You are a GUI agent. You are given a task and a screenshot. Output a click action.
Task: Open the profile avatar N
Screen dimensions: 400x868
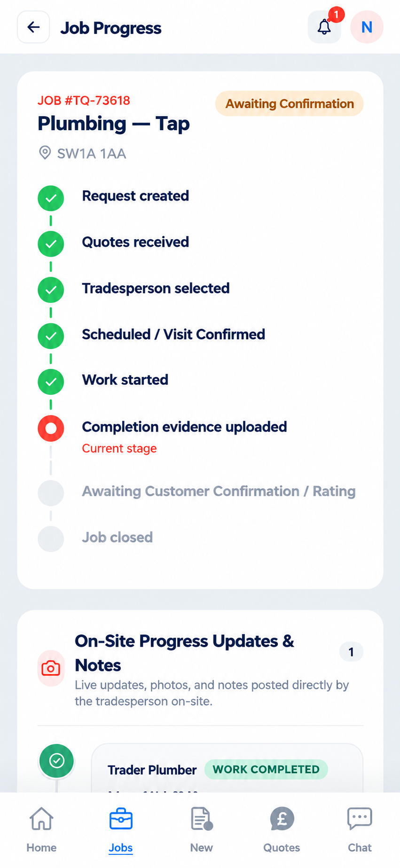tap(367, 27)
